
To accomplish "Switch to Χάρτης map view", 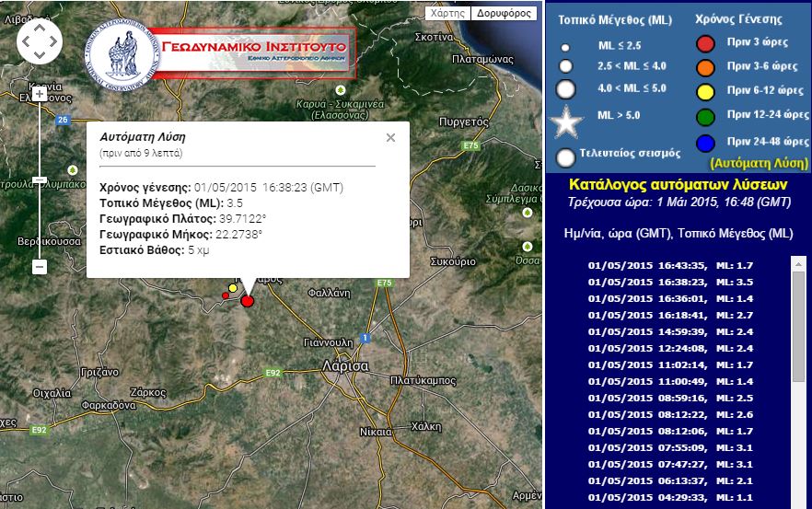I will 448,14.
